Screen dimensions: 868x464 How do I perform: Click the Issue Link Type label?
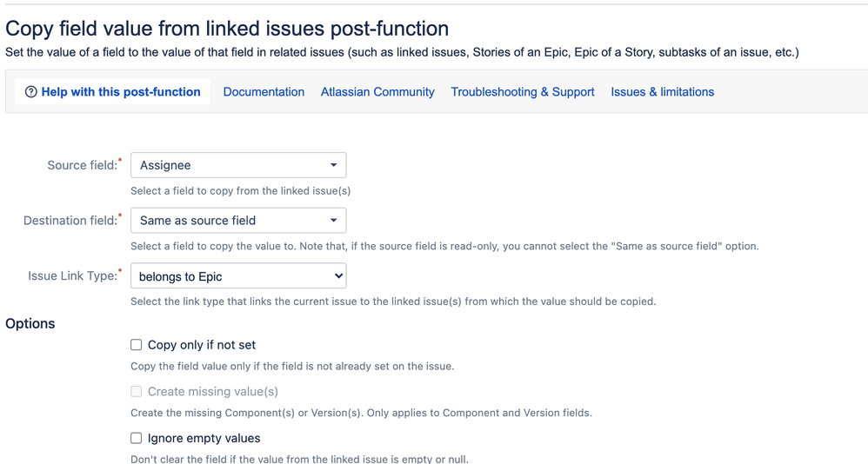click(73, 276)
